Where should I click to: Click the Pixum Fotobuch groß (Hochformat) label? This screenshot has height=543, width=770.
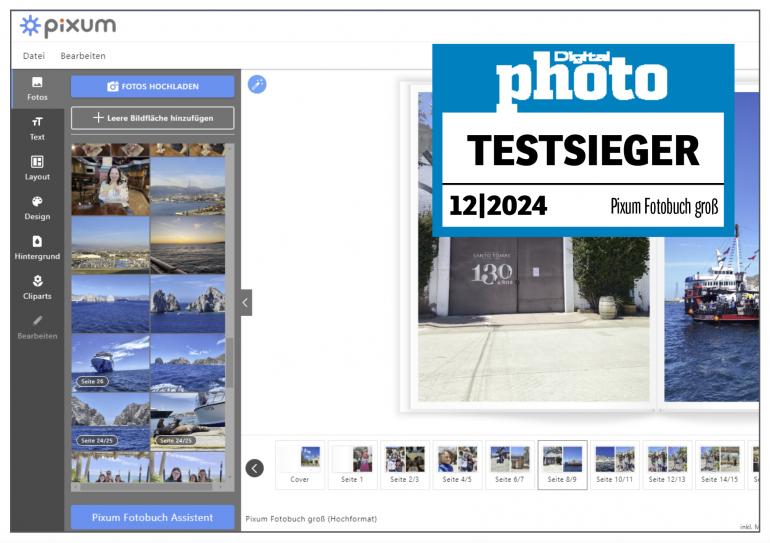click(311, 519)
